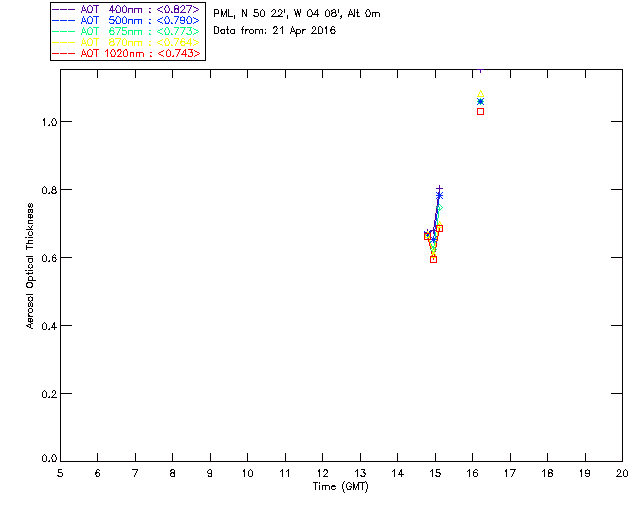Click the AOT 870nm legend entry
Screen dimensions: 640x512
point(126,42)
